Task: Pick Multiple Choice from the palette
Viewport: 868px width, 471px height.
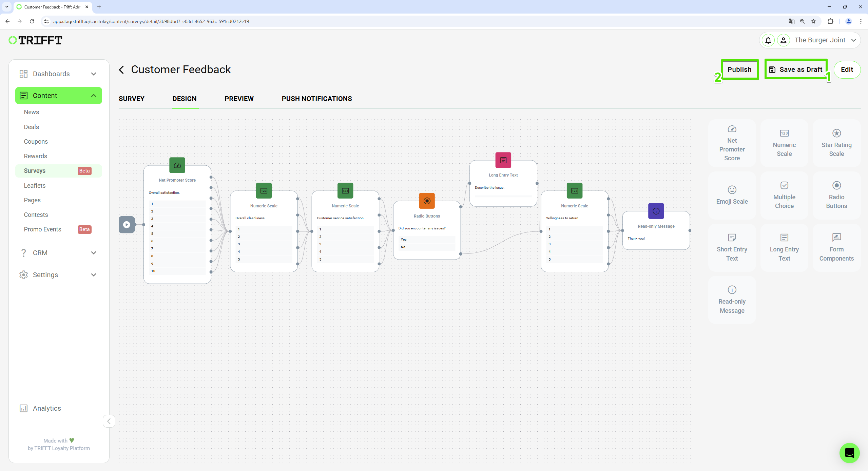Action: coord(784,195)
